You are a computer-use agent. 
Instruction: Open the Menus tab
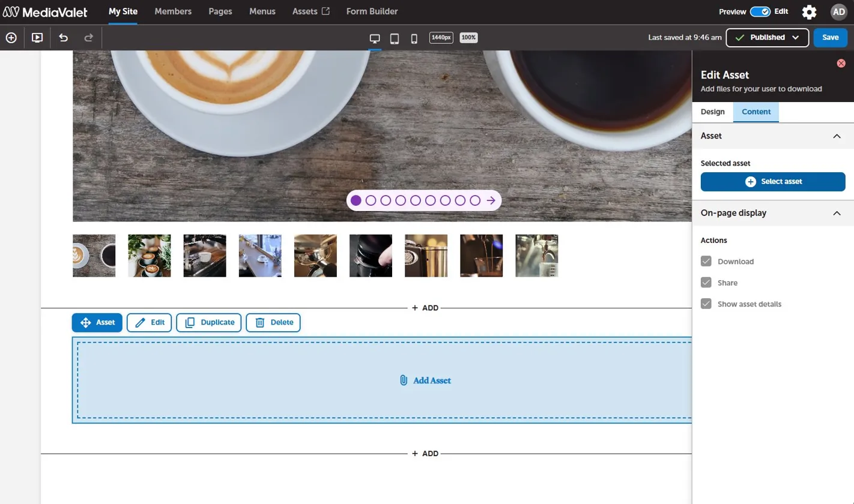pyautogui.click(x=262, y=11)
